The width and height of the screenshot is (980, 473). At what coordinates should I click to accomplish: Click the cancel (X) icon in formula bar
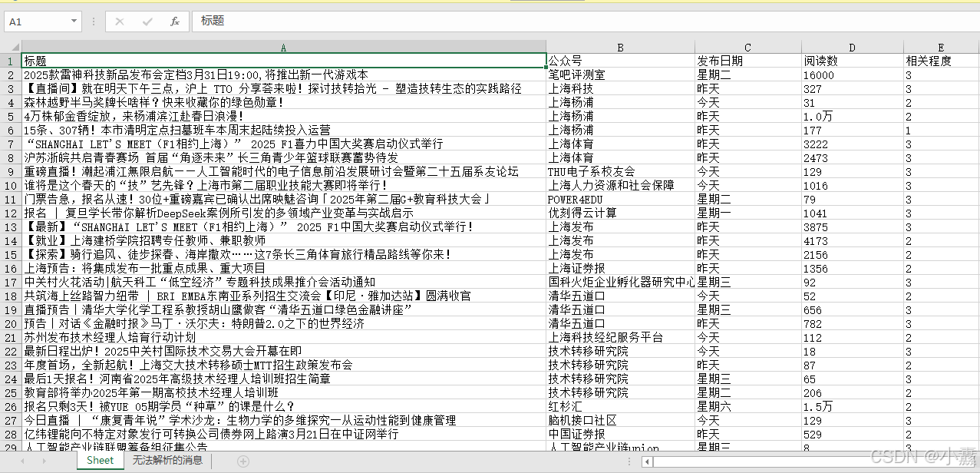120,21
